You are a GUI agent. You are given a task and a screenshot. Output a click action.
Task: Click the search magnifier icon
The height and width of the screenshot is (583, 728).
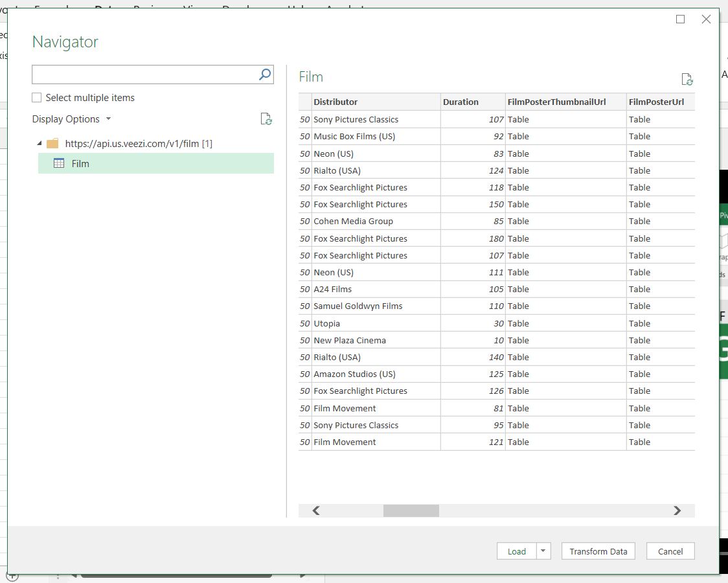(x=264, y=74)
